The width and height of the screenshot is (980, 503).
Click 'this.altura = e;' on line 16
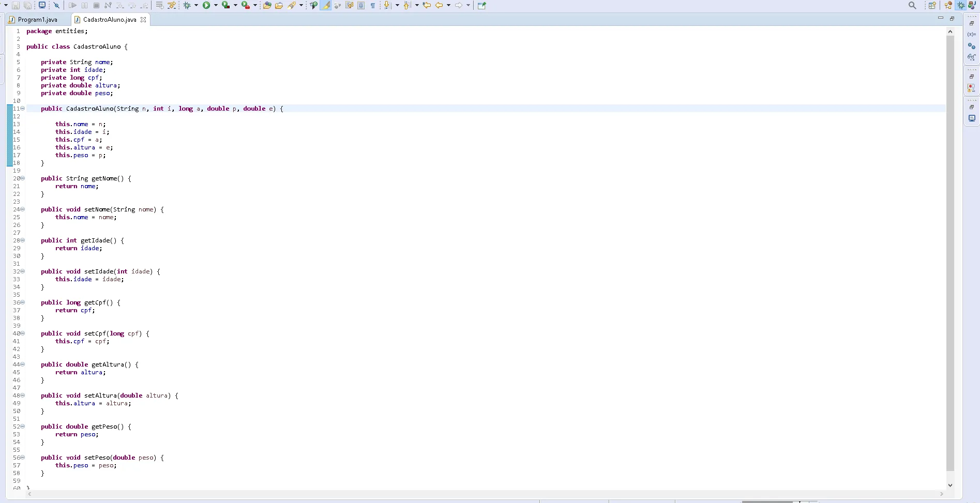[x=84, y=147]
